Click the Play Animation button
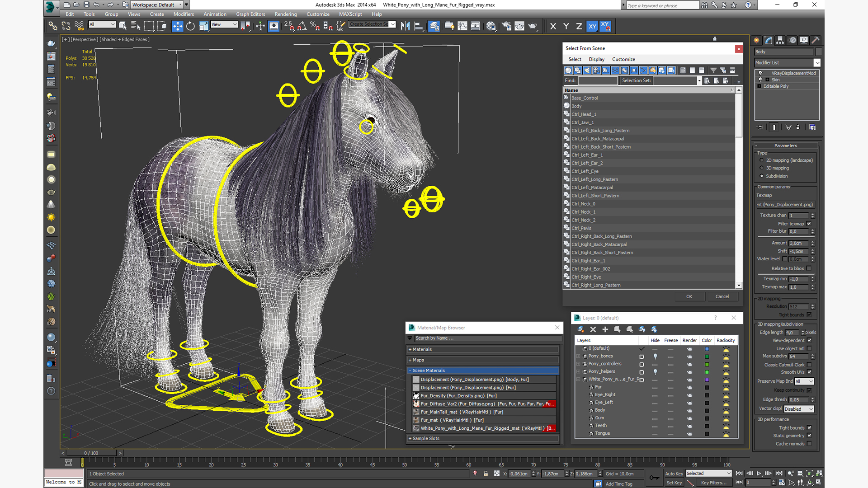The image size is (868, 488). 759,474
